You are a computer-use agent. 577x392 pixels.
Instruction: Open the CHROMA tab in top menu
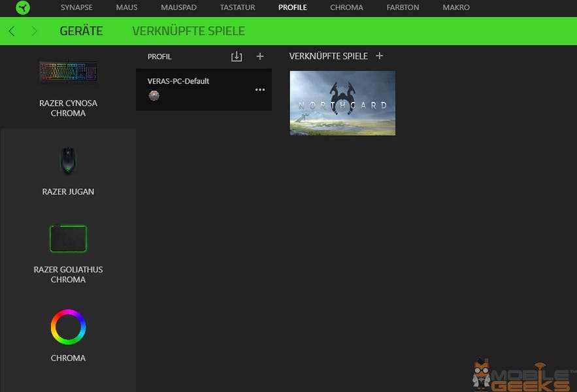tap(346, 7)
